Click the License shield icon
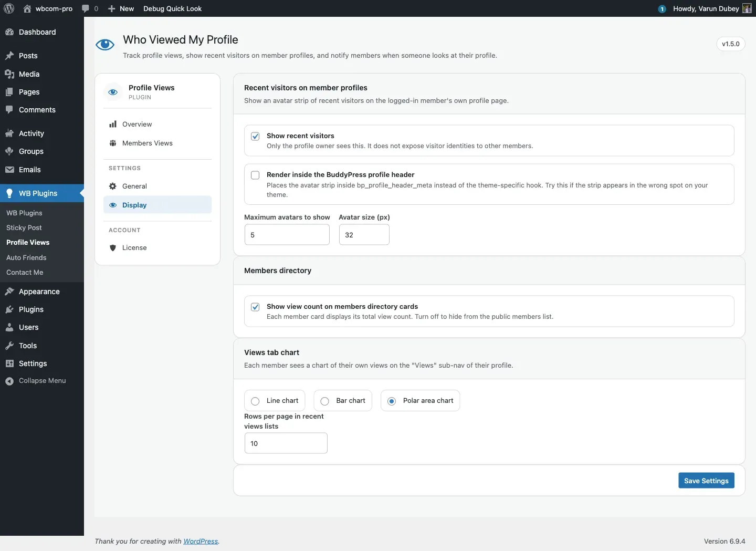 pos(113,248)
